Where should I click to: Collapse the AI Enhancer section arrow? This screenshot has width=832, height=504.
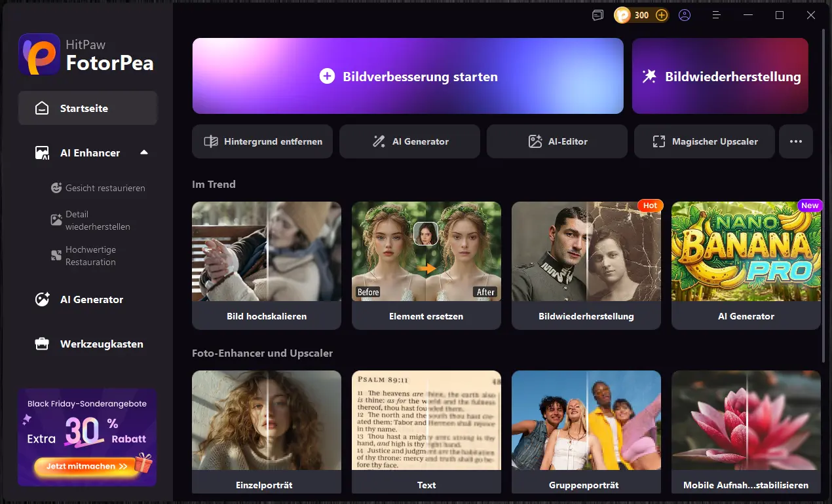tap(144, 153)
